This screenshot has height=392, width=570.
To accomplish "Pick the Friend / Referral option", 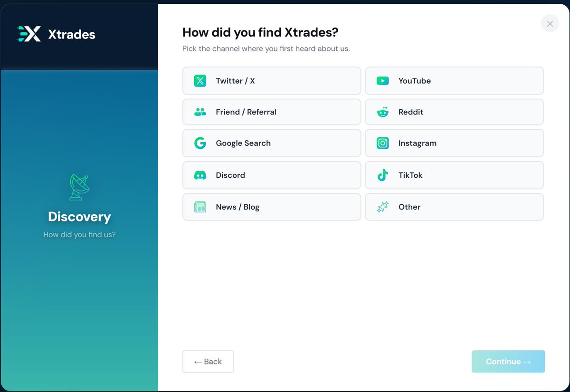I will click(x=272, y=112).
